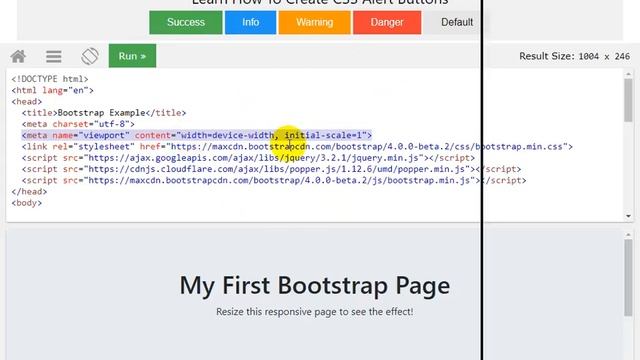
Task: Click the opening <head> tag line
Action: tap(27, 101)
